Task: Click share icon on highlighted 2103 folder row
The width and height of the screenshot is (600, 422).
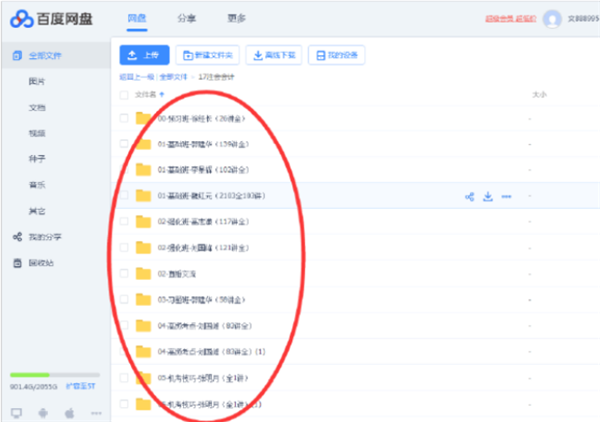Action: pos(470,197)
